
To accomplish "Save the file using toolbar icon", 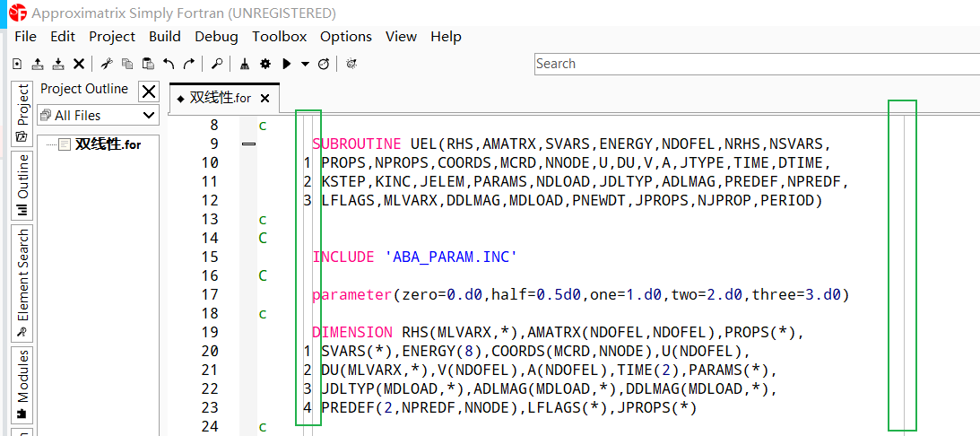I will (58, 63).
